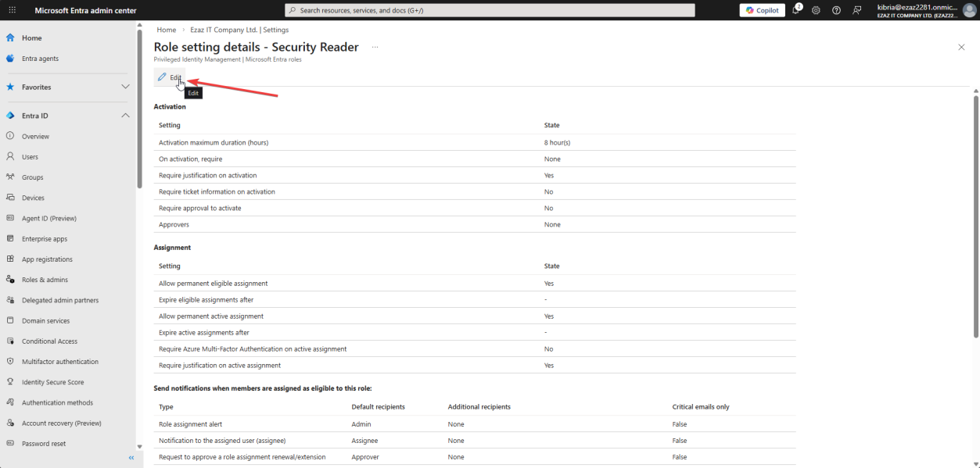
Task: Click the Multifactor authentication shield icon
Action: tap(10, 362)
